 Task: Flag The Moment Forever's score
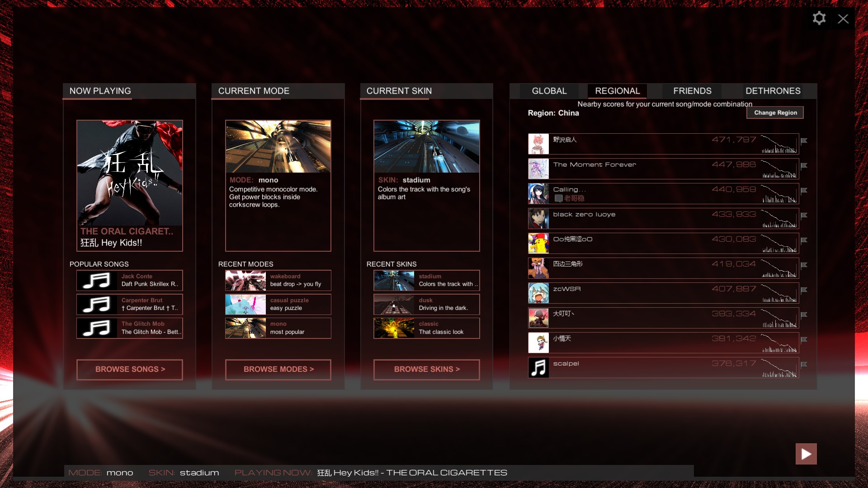point(804,165)
